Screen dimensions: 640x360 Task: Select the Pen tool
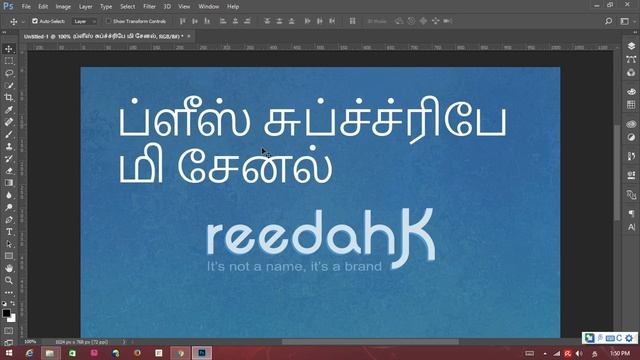click(9, 220)
